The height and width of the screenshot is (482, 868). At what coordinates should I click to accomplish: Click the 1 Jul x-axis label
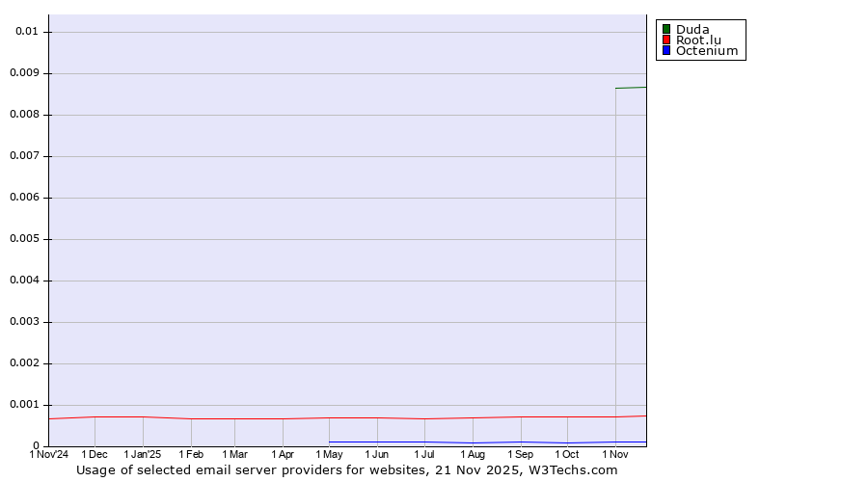424,454
